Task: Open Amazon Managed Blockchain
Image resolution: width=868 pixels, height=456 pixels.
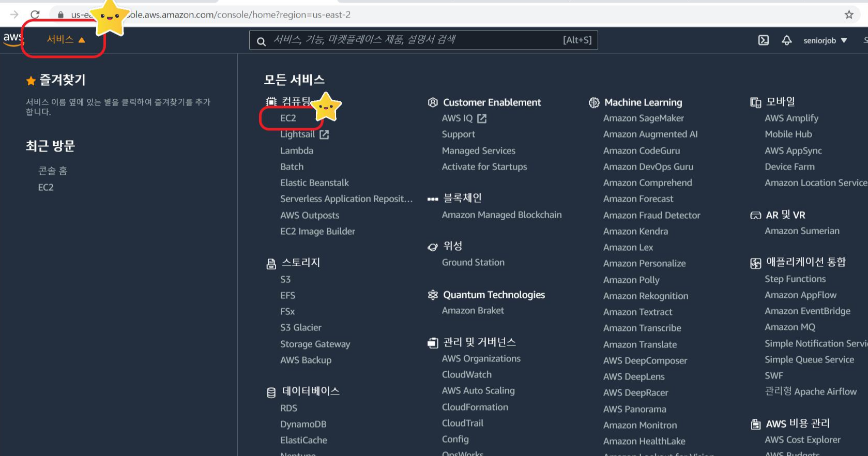Action: [x=501, y=215]
